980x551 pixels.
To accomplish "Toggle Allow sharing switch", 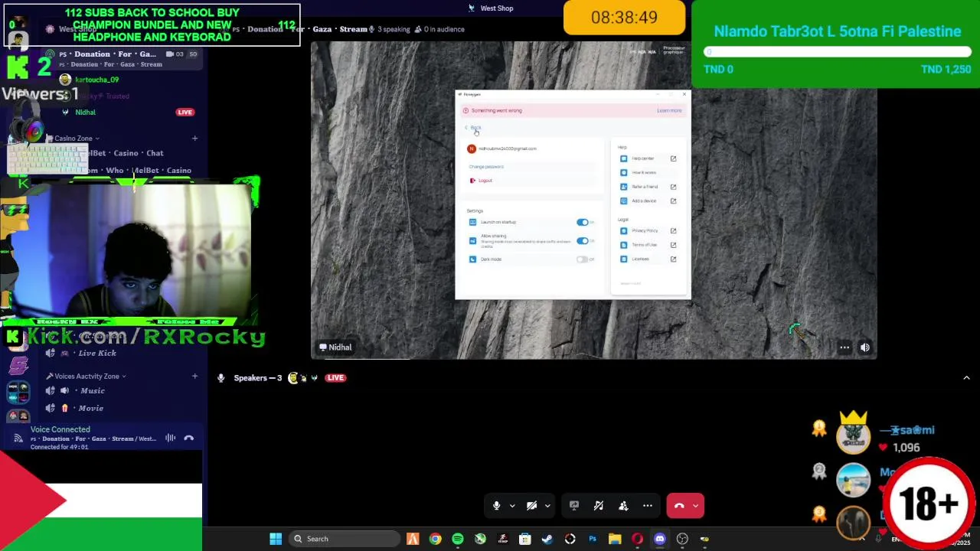I will (583, 241).
